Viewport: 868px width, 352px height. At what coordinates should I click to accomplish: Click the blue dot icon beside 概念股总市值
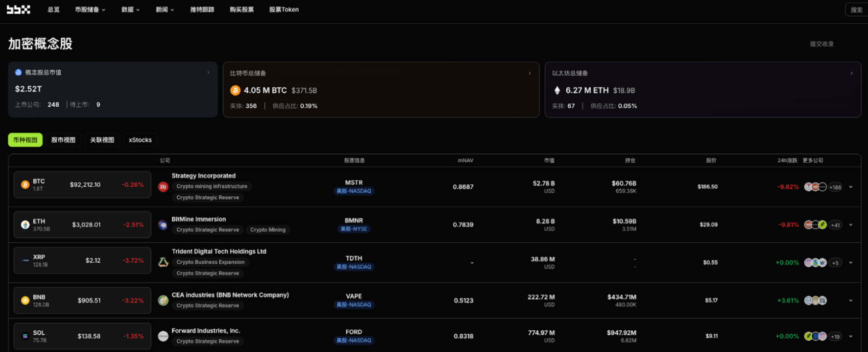[18, 72]
